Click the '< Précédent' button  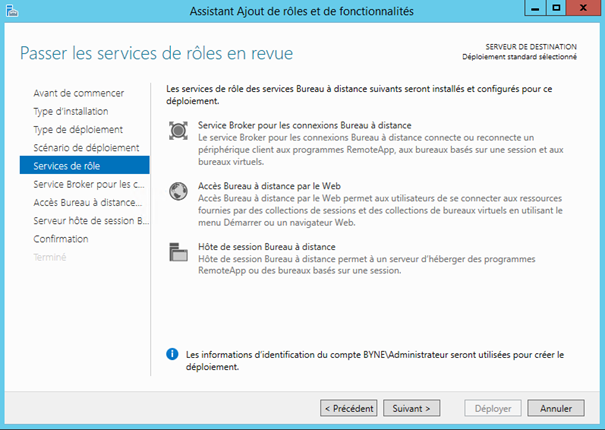click(348, 408)
